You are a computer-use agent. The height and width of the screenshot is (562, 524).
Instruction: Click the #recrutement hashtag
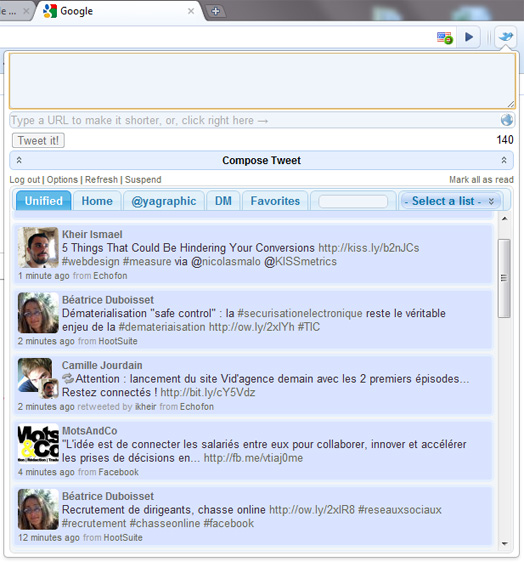(94, 523)
